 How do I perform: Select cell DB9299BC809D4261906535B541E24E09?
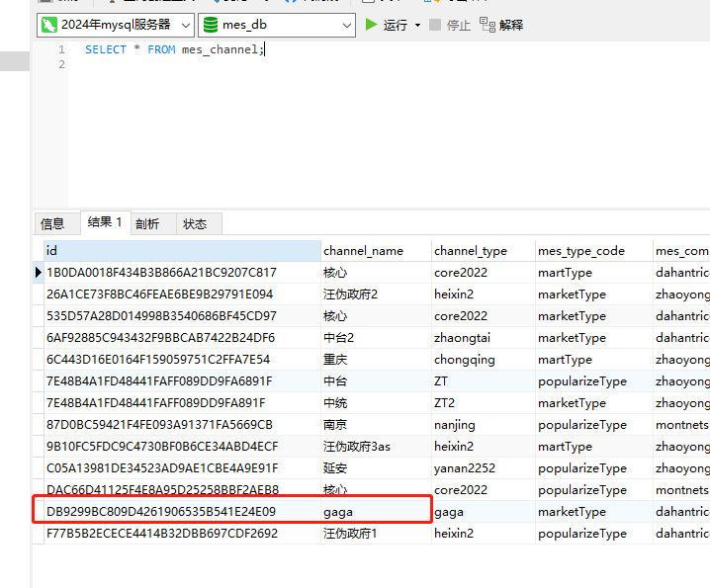click(x=183, y=512)
